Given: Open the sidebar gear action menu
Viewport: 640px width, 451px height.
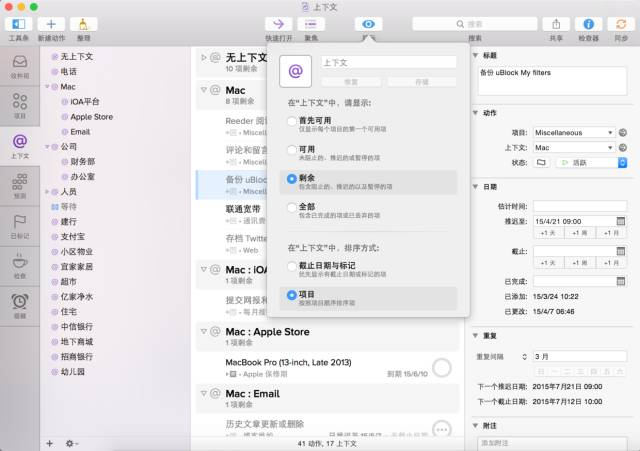Looking at the screenshot, I should click(71, 443).
